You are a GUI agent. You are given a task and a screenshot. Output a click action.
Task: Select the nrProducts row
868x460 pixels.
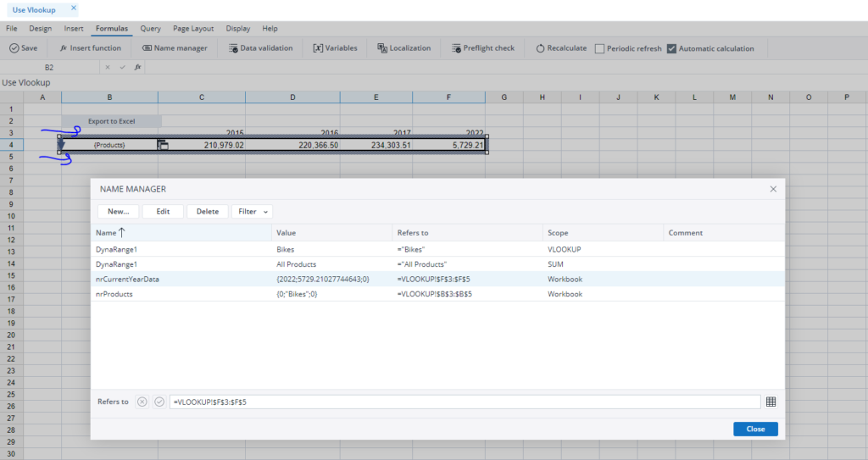(438, 294)
